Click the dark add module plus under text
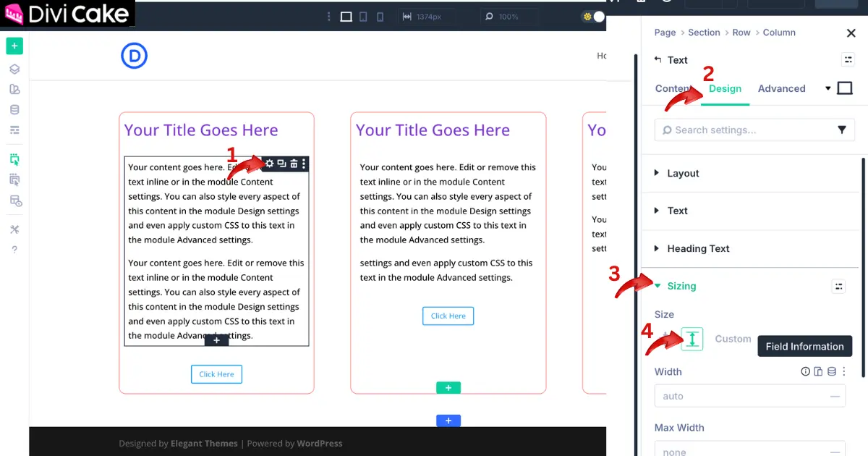Image resolution: width=868 pixels, height=456 pixels. tap(216, 340)
